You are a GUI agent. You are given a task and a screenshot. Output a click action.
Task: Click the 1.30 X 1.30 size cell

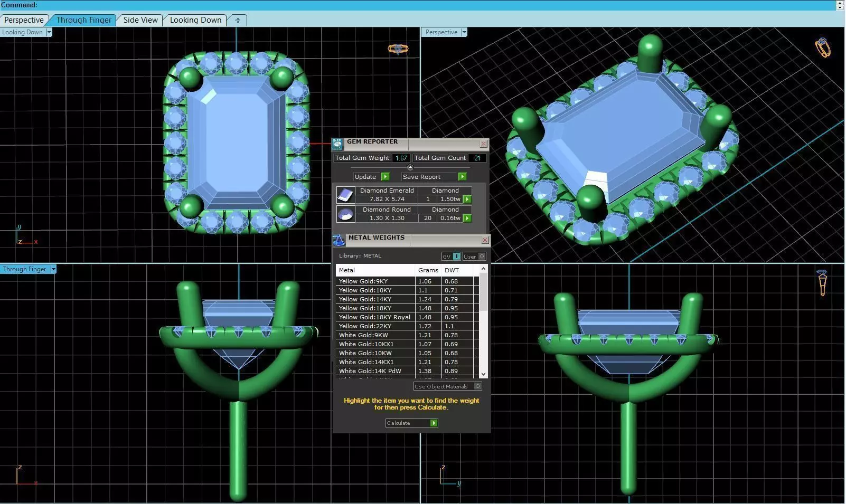pos(387,218)
